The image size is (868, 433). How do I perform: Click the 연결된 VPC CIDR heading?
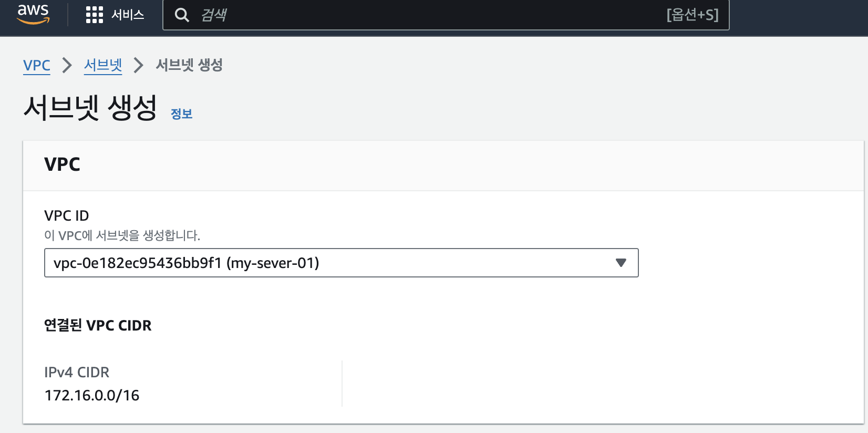[x=98, y=325]
